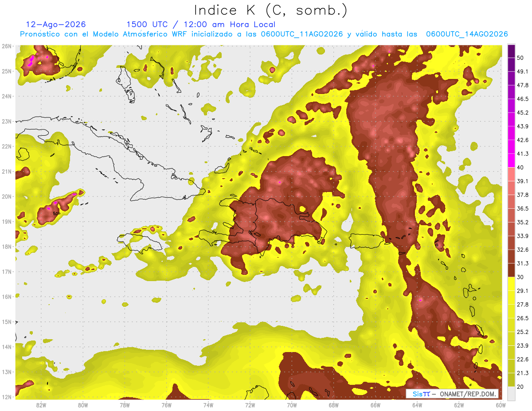Click the colorbar value 25.2
The height and width of the screenshot is (411, 532).
tap(523, 332)
